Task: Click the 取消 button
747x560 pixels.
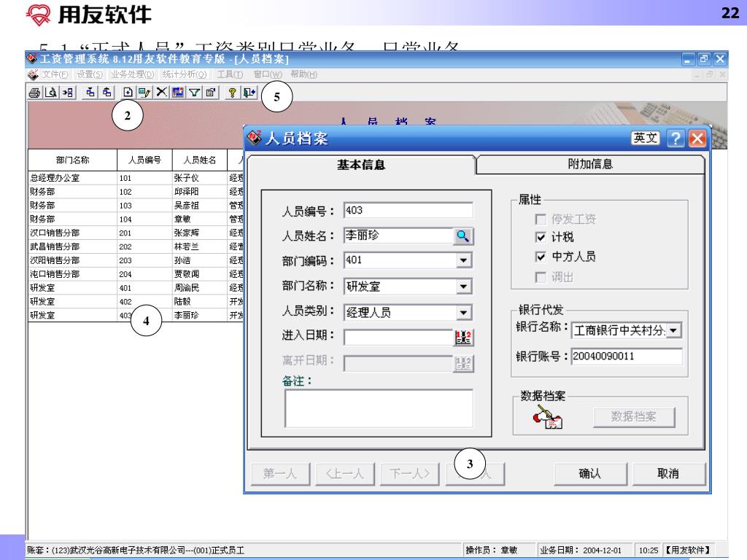Action: click(668, 473)
